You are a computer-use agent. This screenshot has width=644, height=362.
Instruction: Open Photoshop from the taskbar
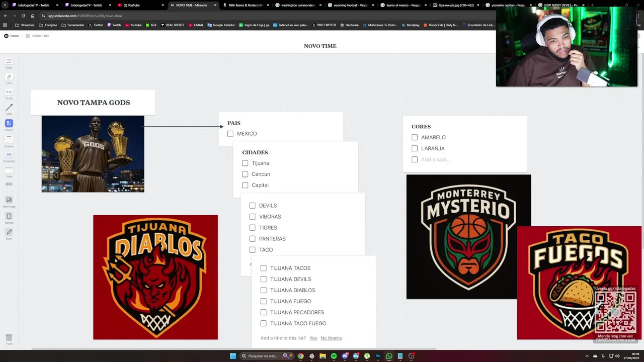378,356
